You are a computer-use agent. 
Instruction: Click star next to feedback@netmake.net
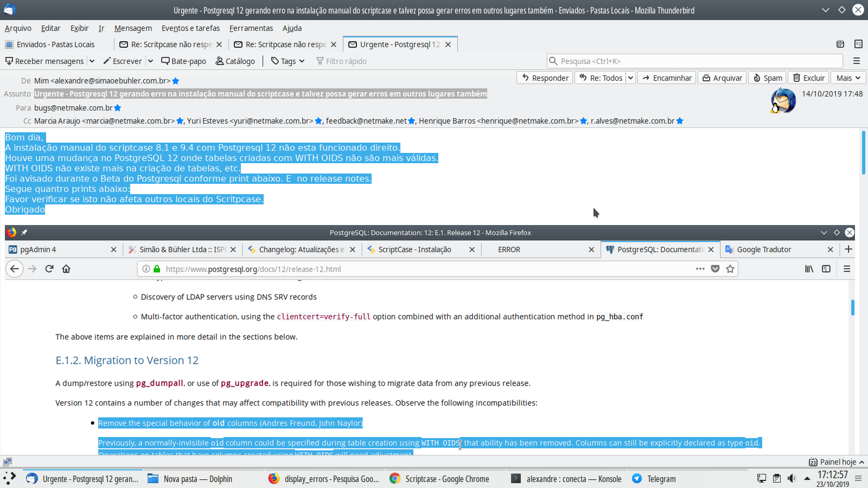[x=412, y=121]
